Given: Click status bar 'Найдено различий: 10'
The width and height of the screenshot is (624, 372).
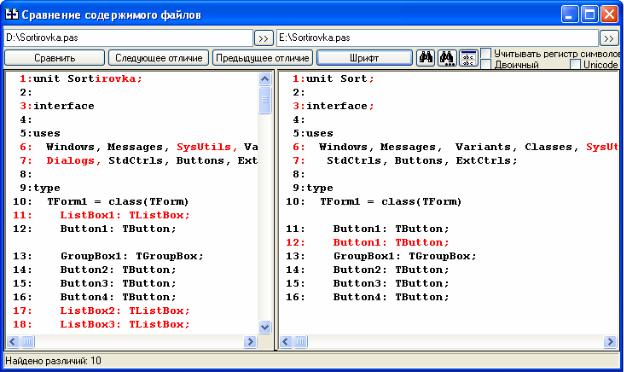Looking at the screenshot, I should click(53, 361).
